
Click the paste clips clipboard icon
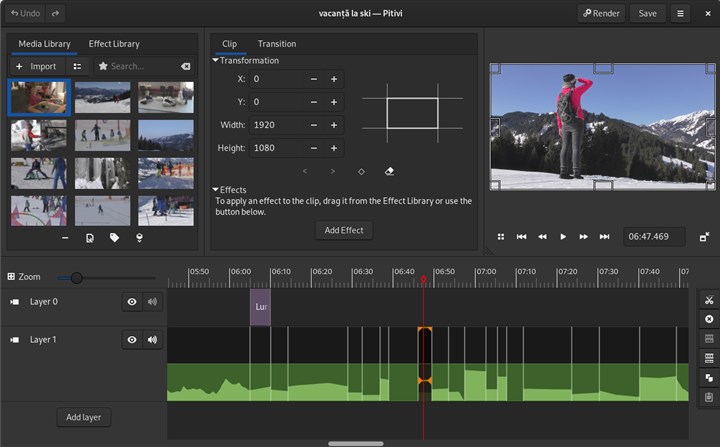(x=708, y=397)
